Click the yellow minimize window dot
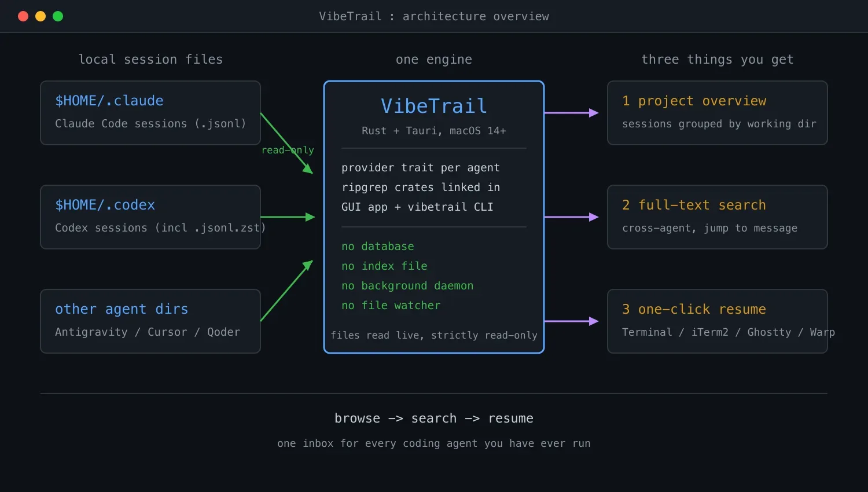The width and height of the screenshot is (868, 492). 41,16
